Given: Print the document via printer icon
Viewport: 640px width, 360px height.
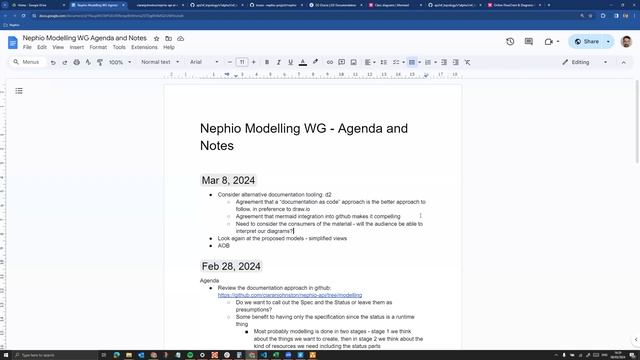Looking at the screenshot, I should click(x=76, y=62).
